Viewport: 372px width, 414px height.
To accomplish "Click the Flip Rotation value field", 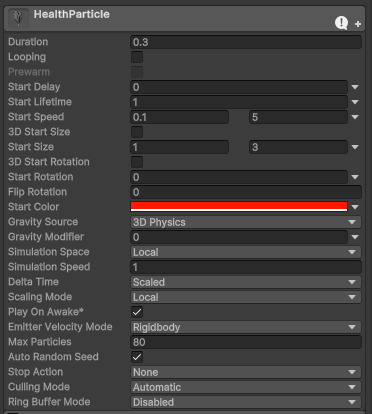I will 246,192.
